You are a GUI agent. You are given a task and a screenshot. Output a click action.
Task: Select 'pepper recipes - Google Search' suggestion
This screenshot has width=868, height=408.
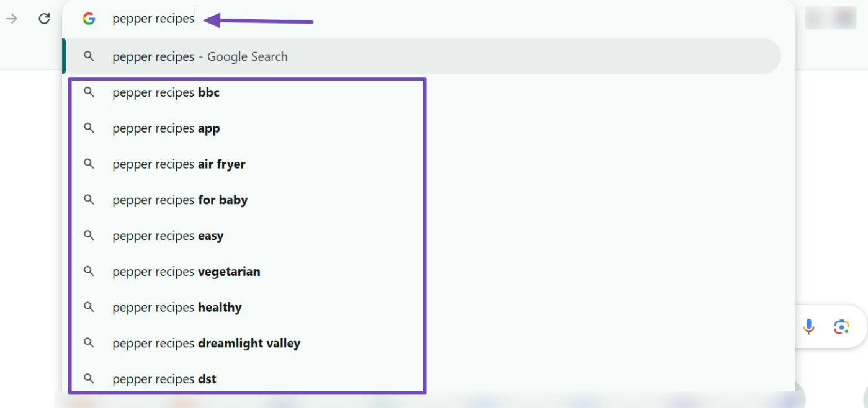pos(200,56)
